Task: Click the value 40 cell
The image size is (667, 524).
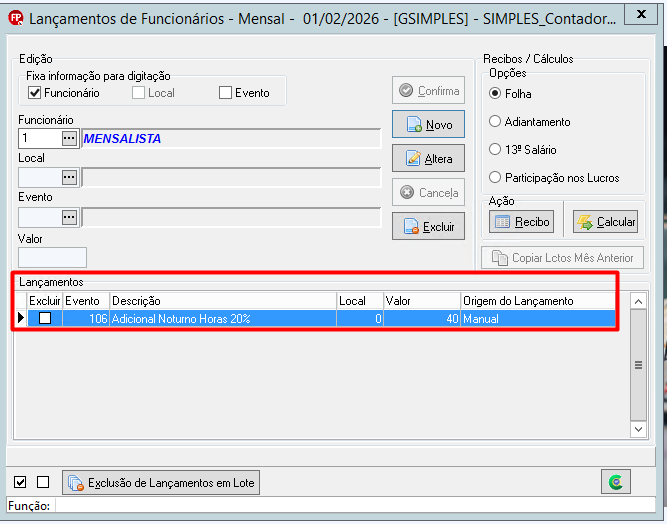Action: click(x=422, y=318)
